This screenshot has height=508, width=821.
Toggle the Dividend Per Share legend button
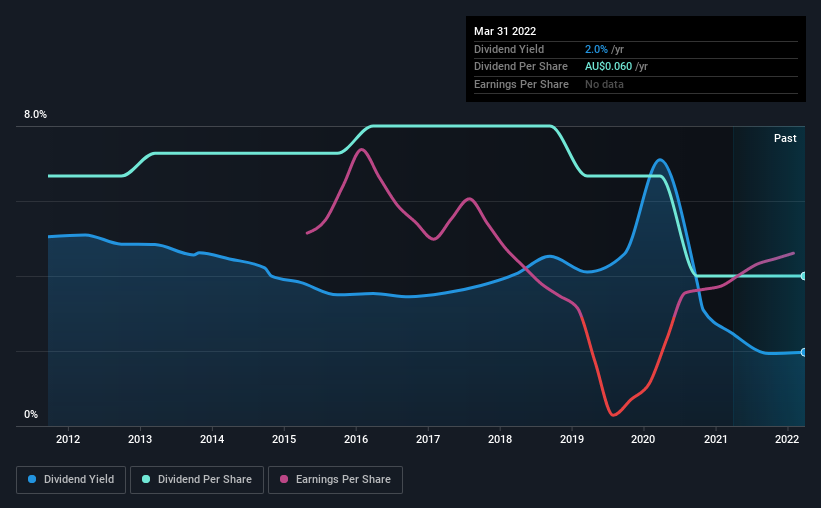pos(197,480)
